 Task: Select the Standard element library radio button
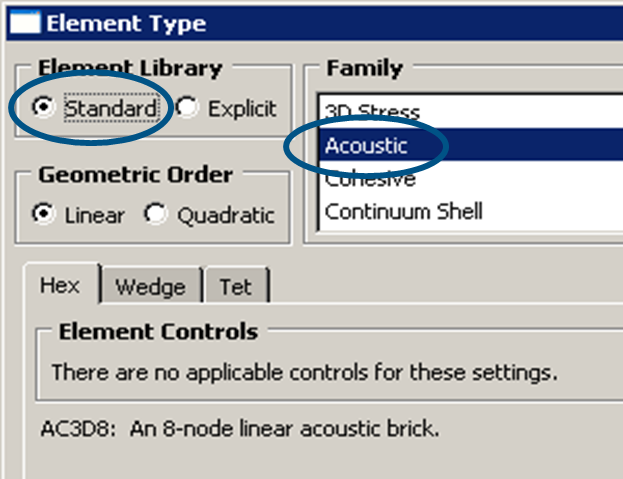(x=44, y=107)
